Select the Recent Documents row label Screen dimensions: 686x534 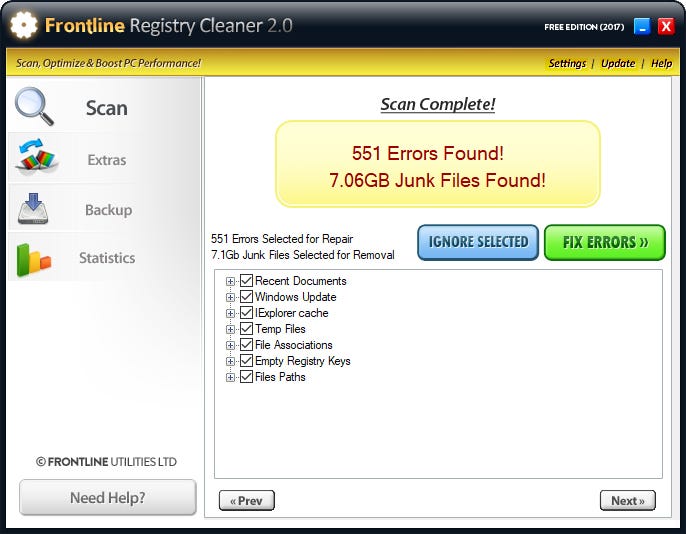tap(301, 281)
